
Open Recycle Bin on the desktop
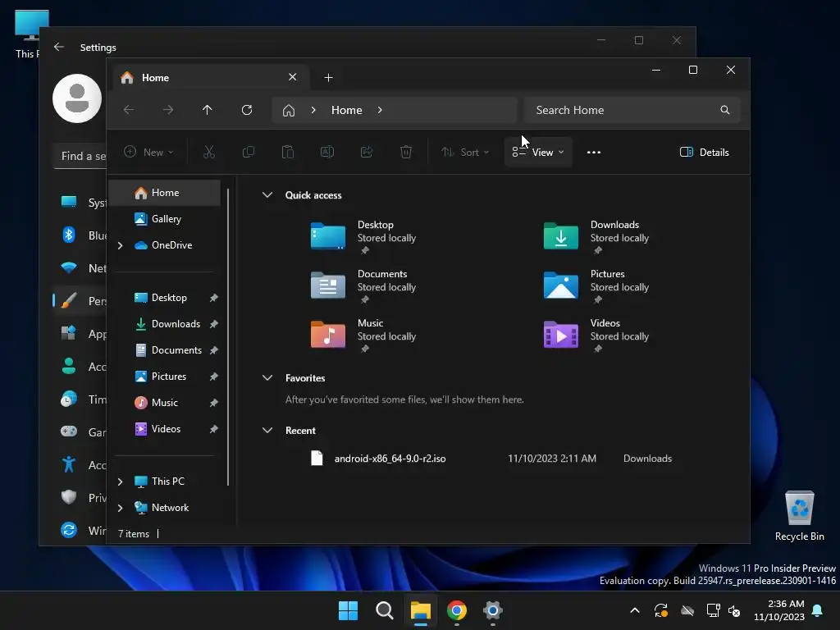coord(799,515)
